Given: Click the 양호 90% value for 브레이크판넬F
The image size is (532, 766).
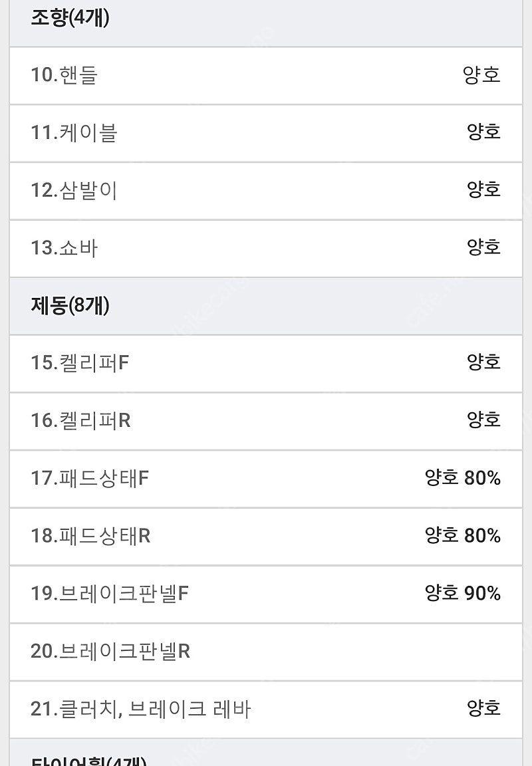Looking at the screenshot, I should pos(463,593).
